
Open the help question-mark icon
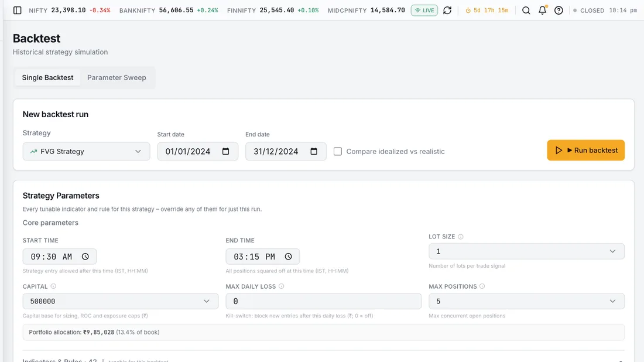pos(559,11)
